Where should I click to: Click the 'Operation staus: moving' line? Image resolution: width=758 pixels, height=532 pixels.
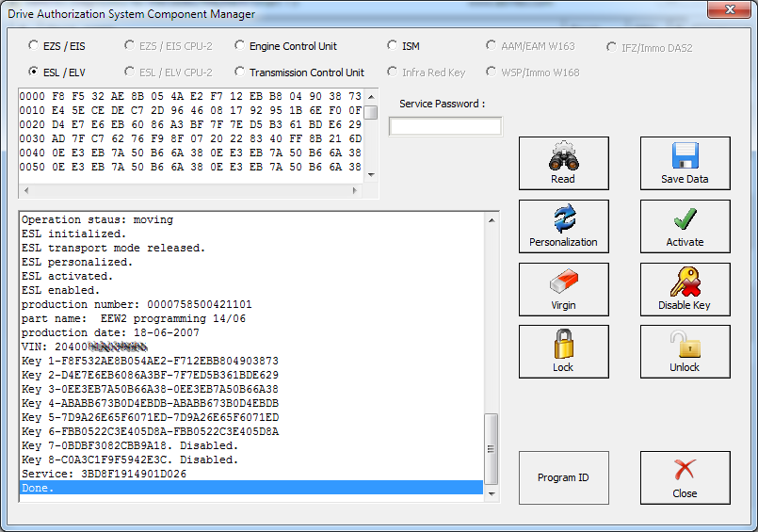point(97,219)
